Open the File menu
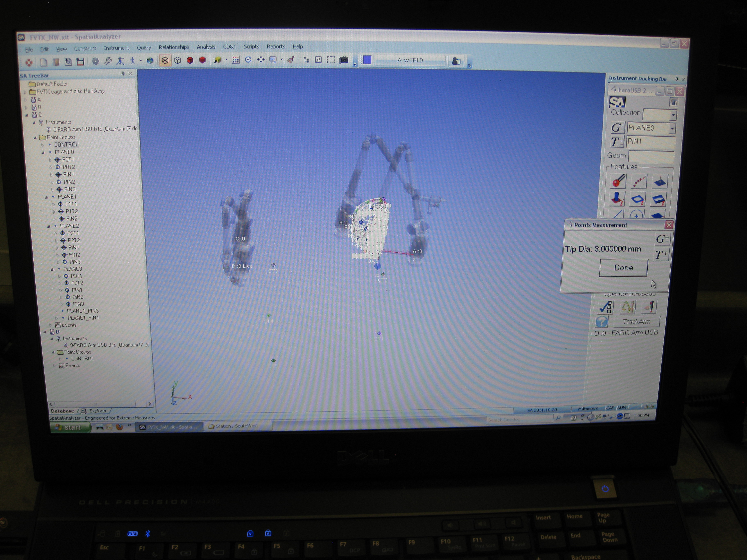This screenshot has height=560, width=747. 29,50
